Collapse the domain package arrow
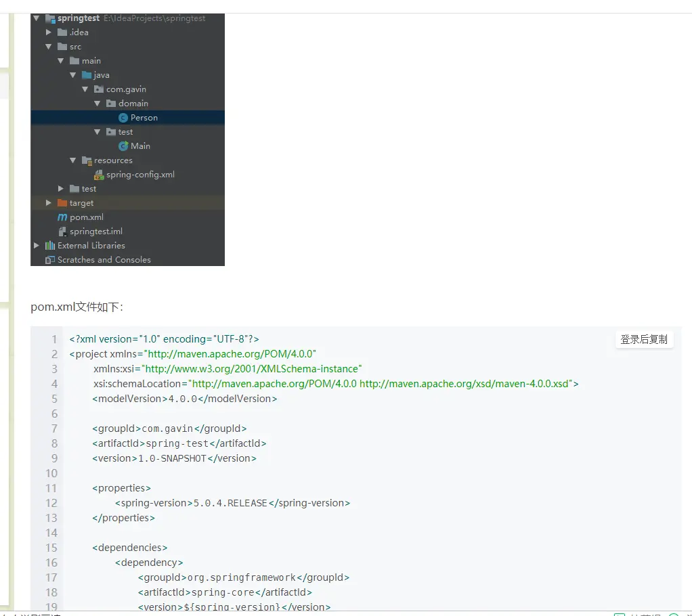The width and height of the screenshot is (692, 616). click(97, 104)
